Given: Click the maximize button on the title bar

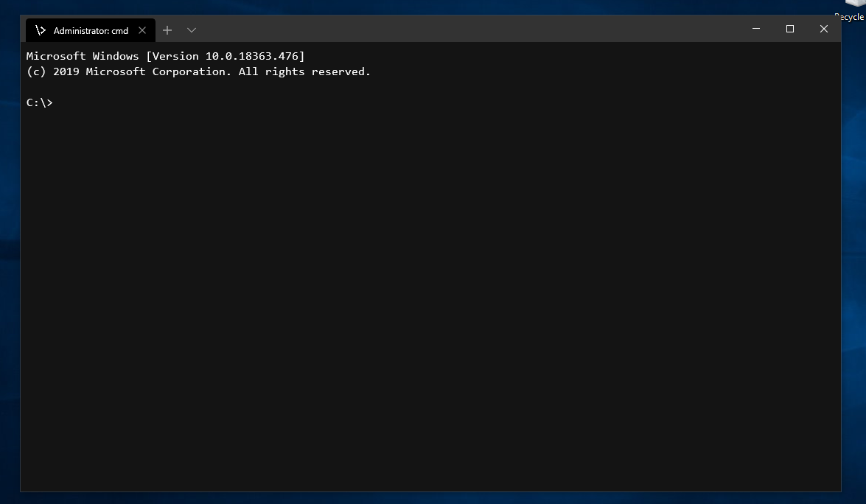Looking at the screenshot, I should (789, 29).
